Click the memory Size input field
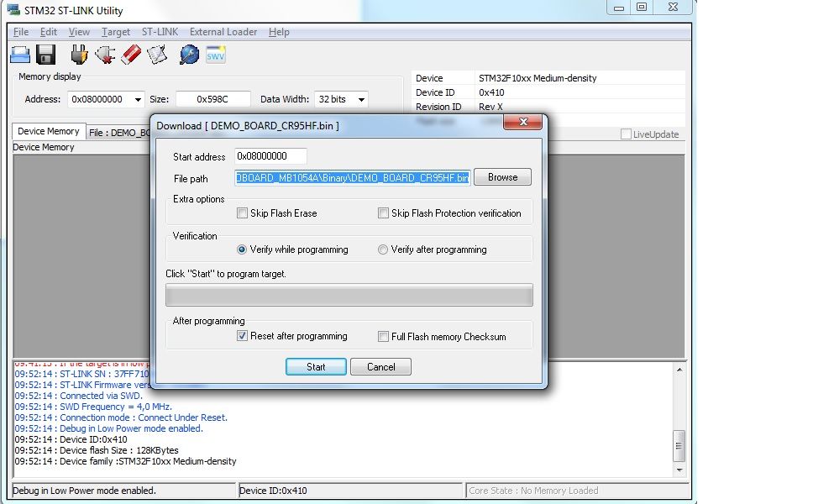Image resolution: width=813 pixels, height=504 pixels. click(213, 99)
